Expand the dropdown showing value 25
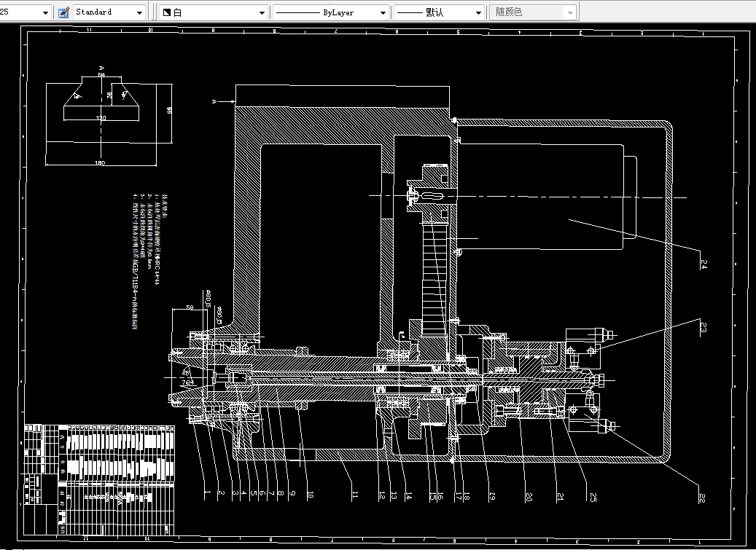The image size is (756, 550). [25, 12]
